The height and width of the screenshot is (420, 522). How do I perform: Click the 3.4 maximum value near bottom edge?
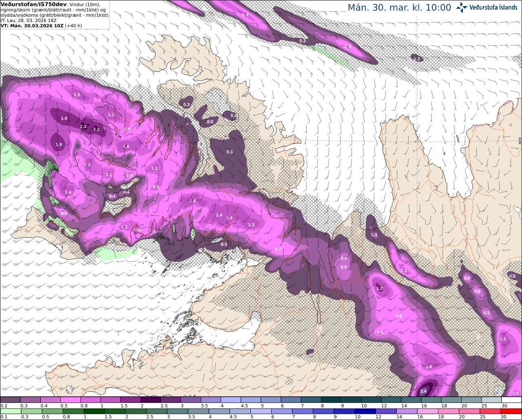(x=423, y=391)
